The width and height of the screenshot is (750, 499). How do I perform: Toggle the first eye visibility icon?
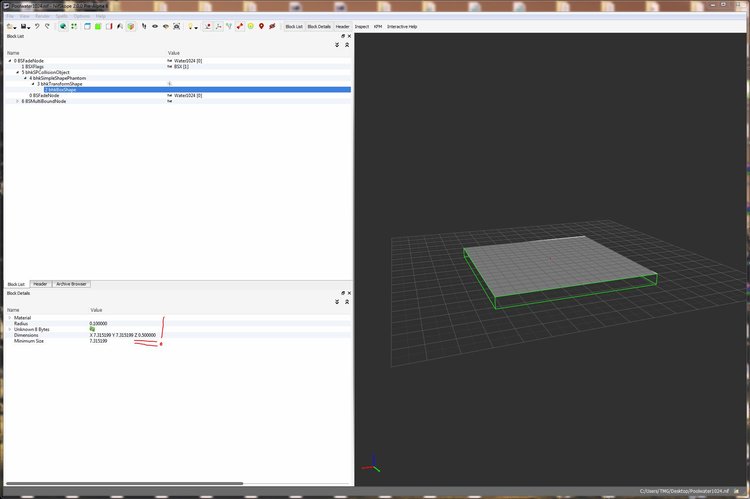[155, 26]
